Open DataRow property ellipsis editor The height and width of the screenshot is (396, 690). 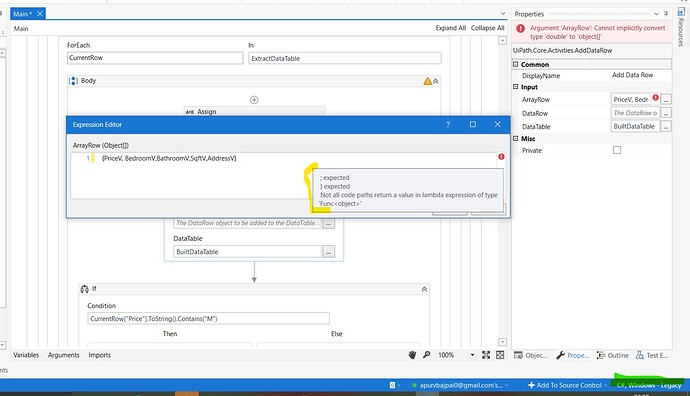pos(666,113)
